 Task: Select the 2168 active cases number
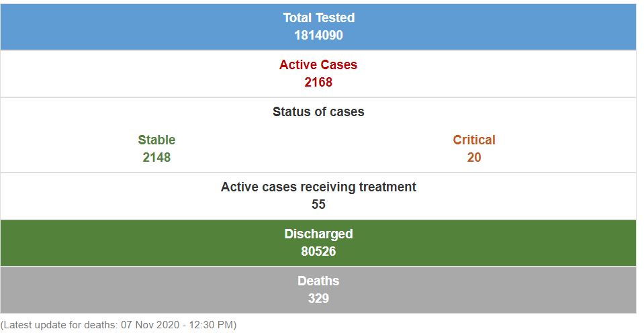click(318, 83)
